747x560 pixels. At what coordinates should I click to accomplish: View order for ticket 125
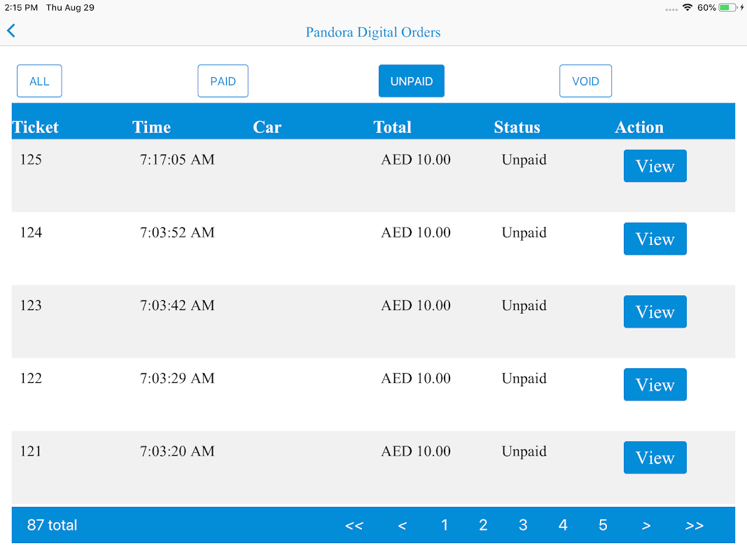coord(655,166)
